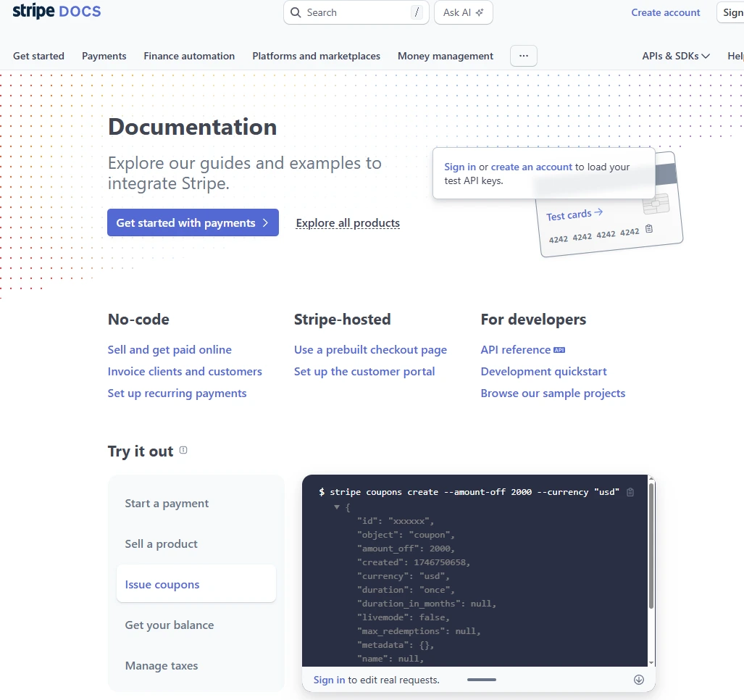Select Issue coupons example

coord(196,584)
